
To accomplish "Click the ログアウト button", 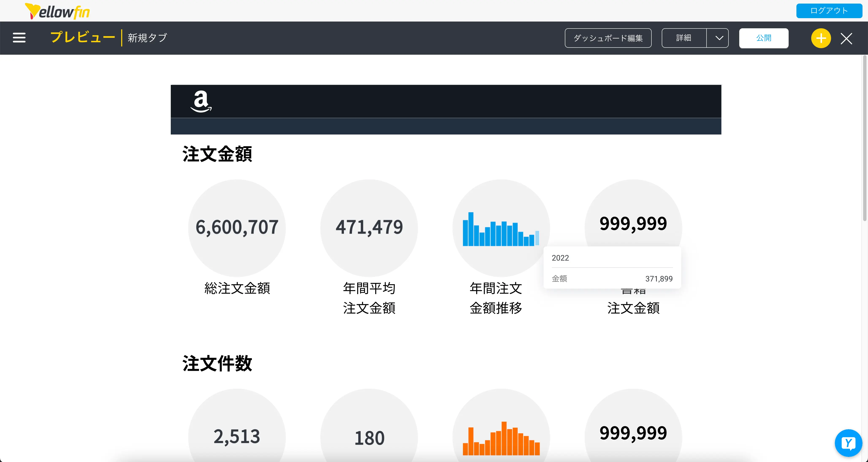I will 829,11.
